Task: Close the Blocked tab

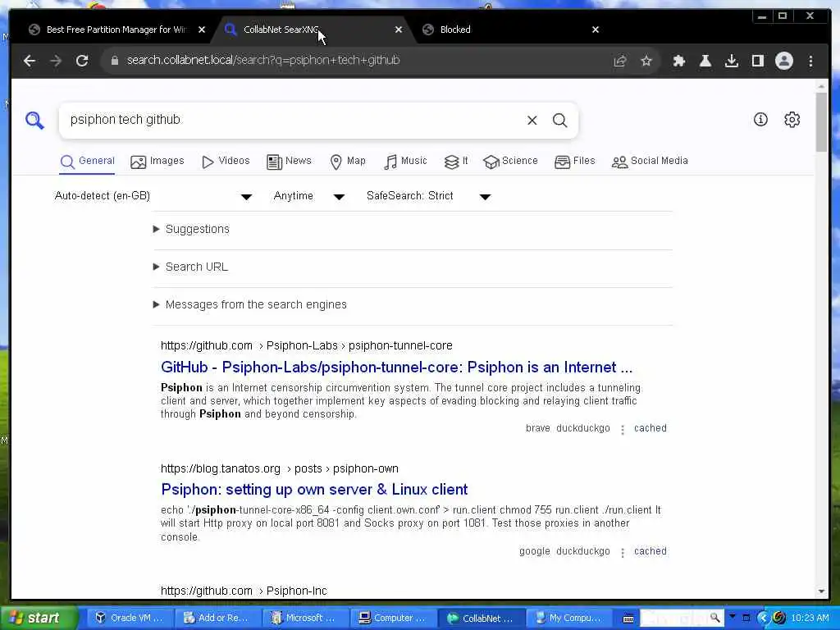Action: pos(596,30)
